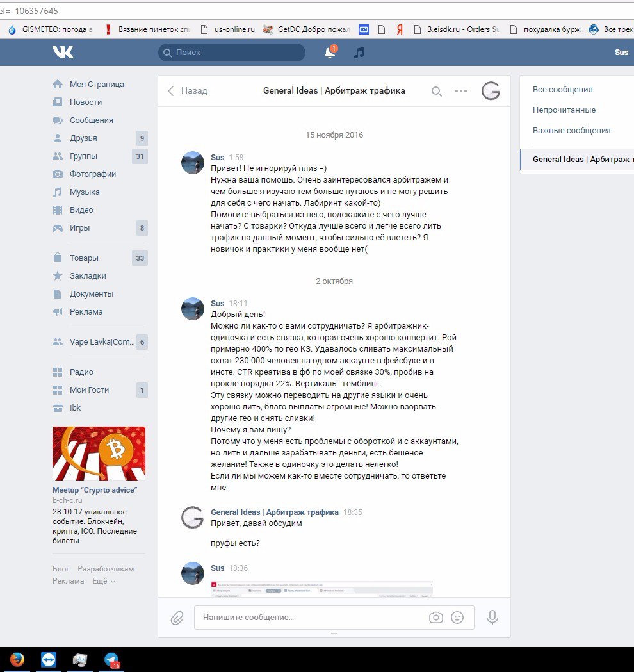Click groups counter badge 31
This screenshot has width=634, height=672.
click(140, 156)
